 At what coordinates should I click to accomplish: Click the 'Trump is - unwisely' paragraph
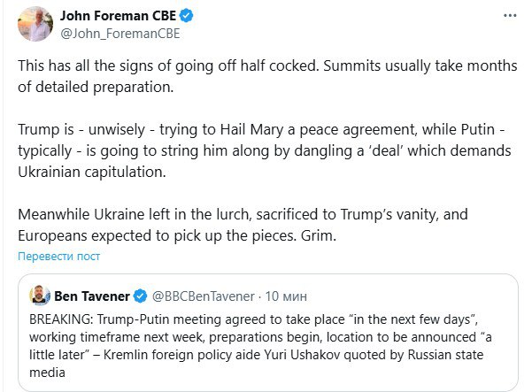pos(265,150)
